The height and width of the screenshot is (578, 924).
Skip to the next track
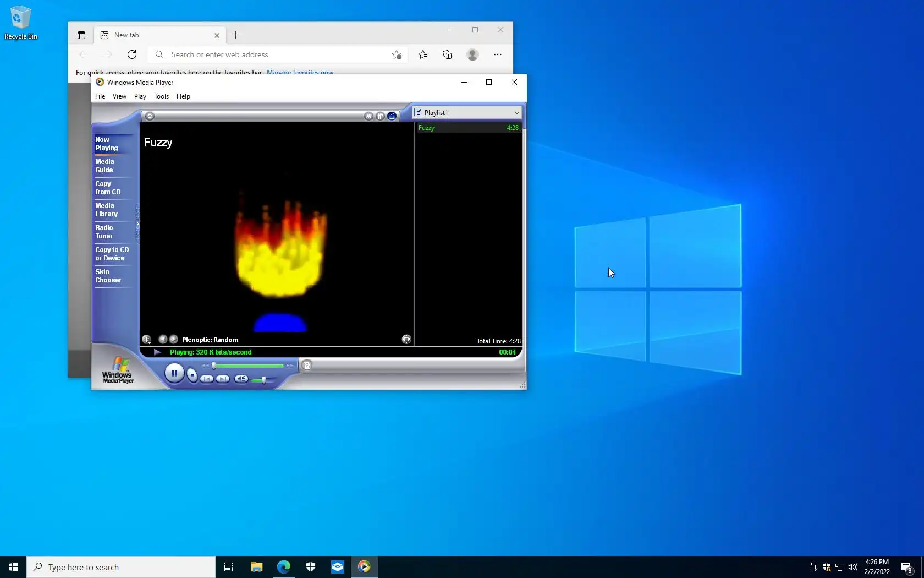pyautogui.click(x=223, y=379)
